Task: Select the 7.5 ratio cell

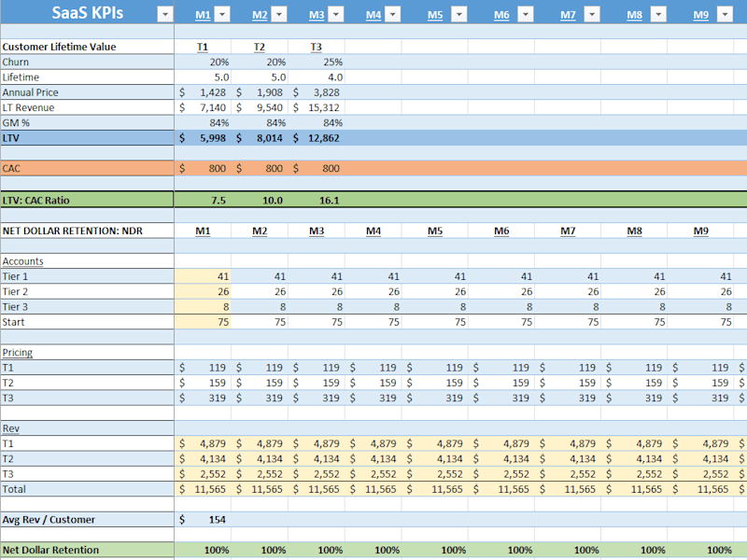Action: (203, 200)
